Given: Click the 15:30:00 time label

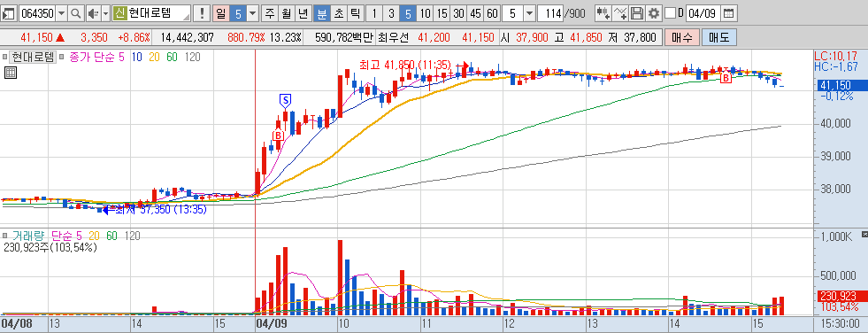Looking at the screenshot, I should (x=840, y=323).
